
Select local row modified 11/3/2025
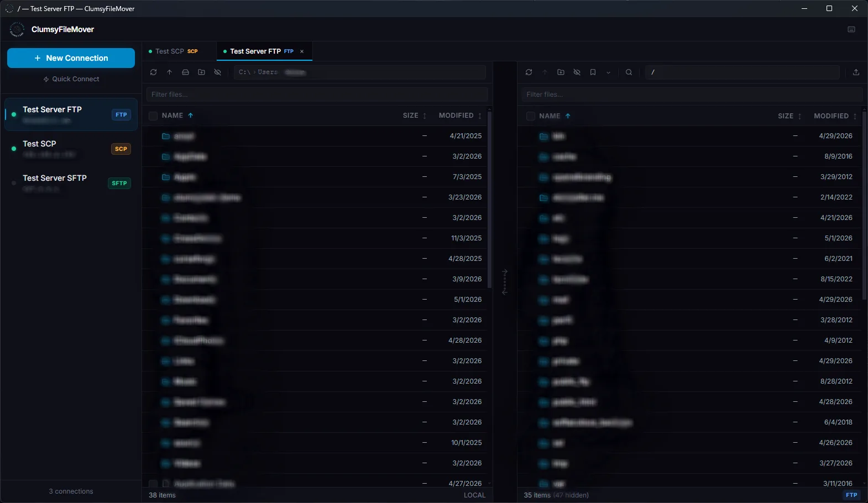pos(315,238)
